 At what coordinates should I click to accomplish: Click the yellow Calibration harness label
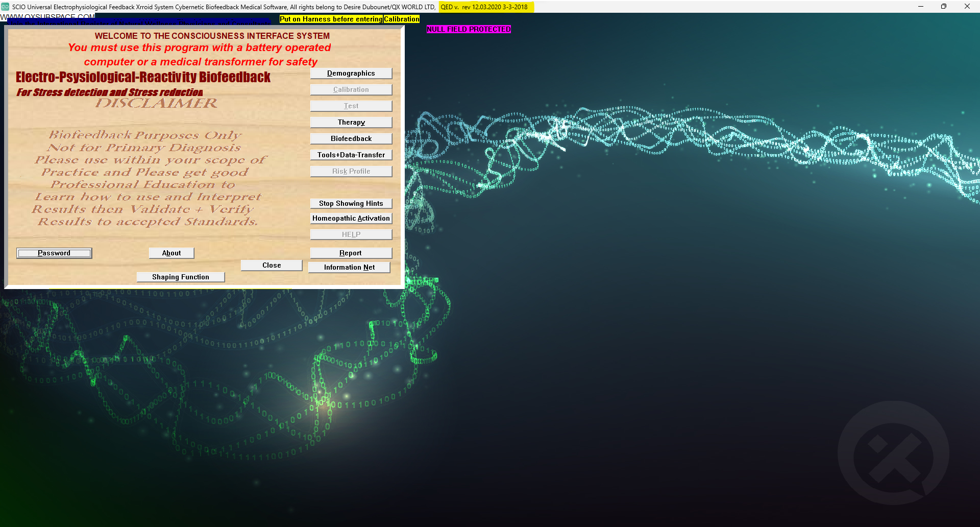(x=401, y=19)
